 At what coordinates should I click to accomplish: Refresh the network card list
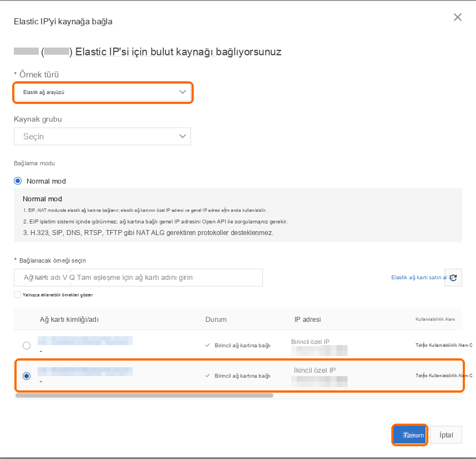(453, 278)
